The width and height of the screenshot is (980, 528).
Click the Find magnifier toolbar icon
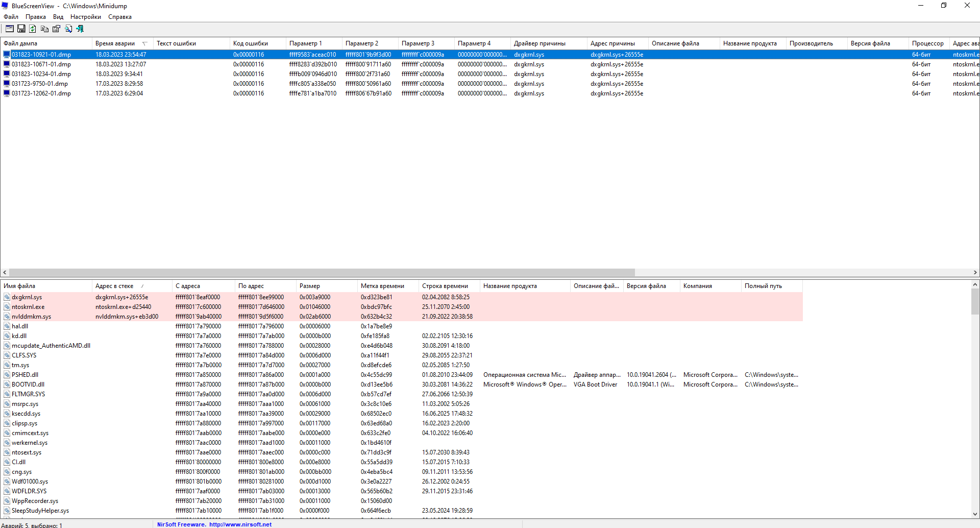[68, 29]
